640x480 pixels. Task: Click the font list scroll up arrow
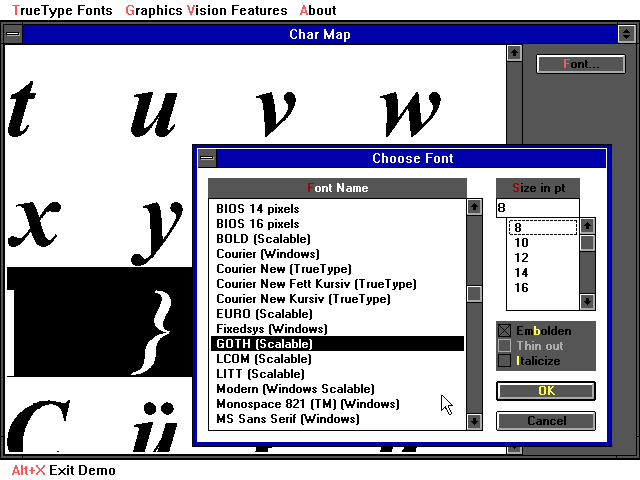(x=474, y=208)
